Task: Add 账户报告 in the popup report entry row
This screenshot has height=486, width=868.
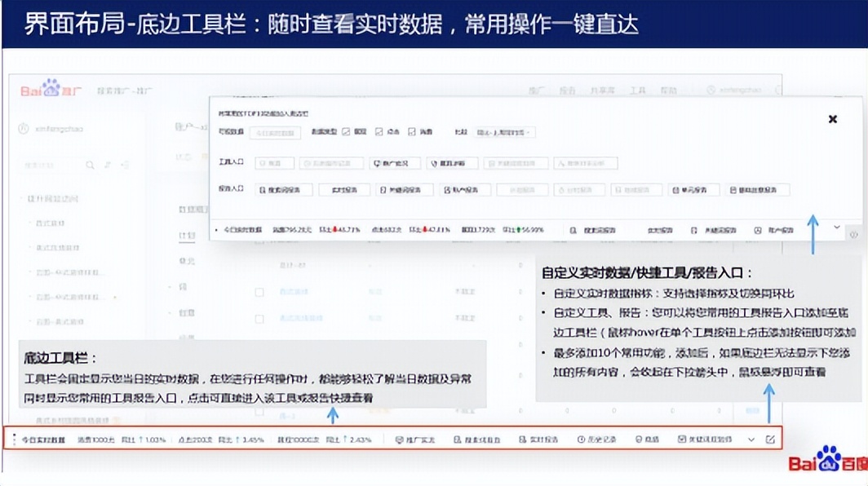Action: coord(465,190)
